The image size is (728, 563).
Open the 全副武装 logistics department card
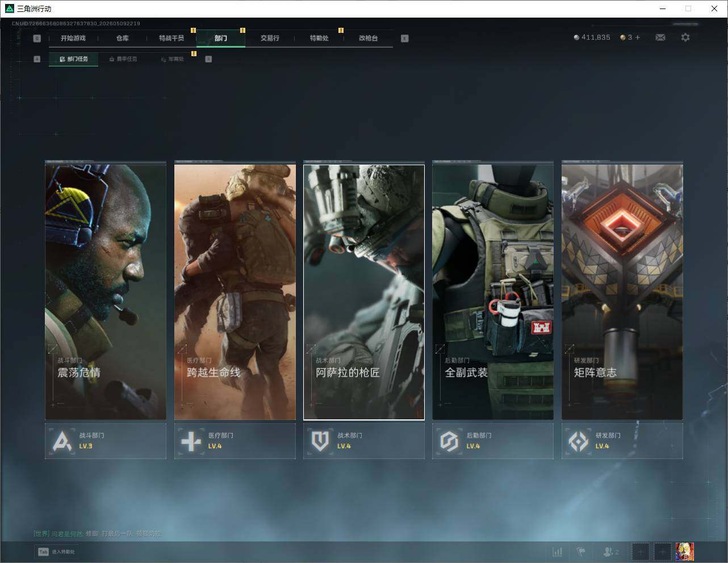[493, 292]
